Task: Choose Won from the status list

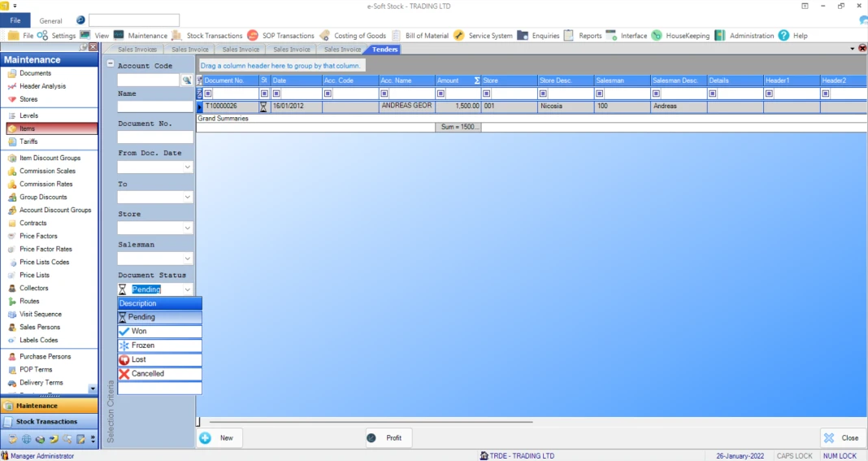Action: point(159,332)
